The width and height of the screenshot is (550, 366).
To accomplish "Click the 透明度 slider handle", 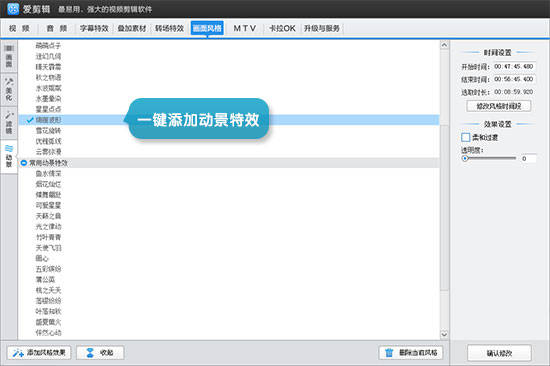I will pyautogui.click(x=465, y=159).
